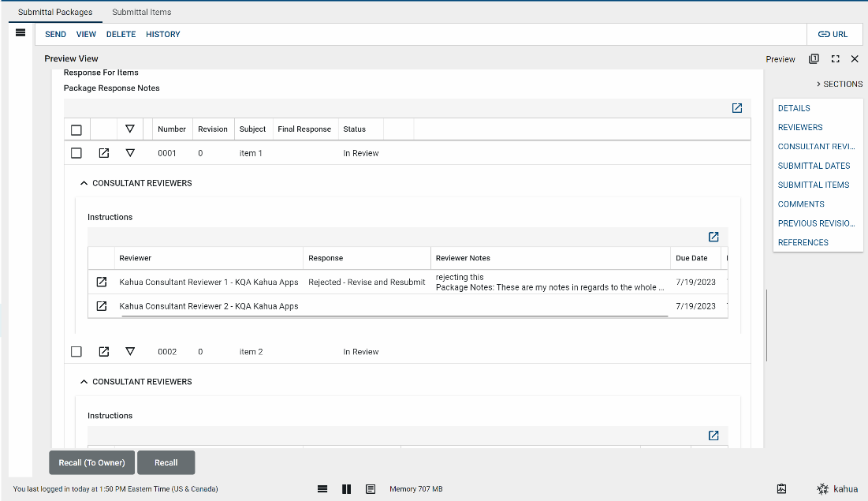Jump to the SUBMITTAL DATES section
This screenshot has width=868, height=501.
pyautogui.click(x=814, y=166)
